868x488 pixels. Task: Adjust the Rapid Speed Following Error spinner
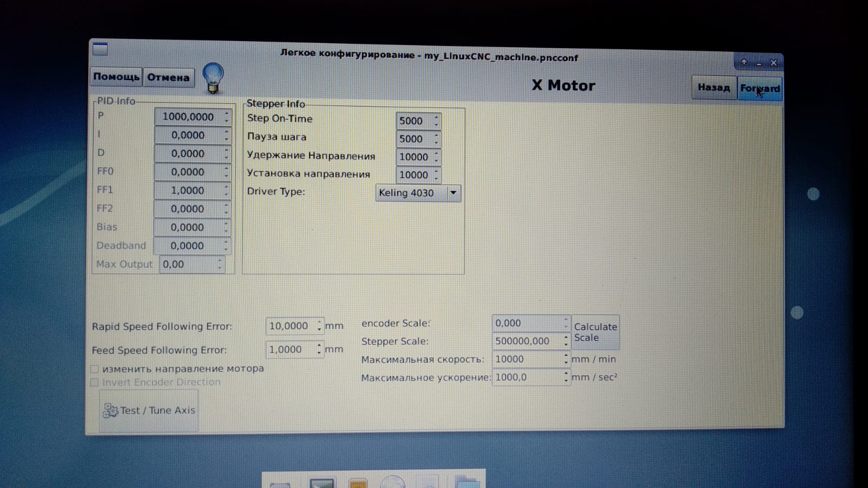320,326
